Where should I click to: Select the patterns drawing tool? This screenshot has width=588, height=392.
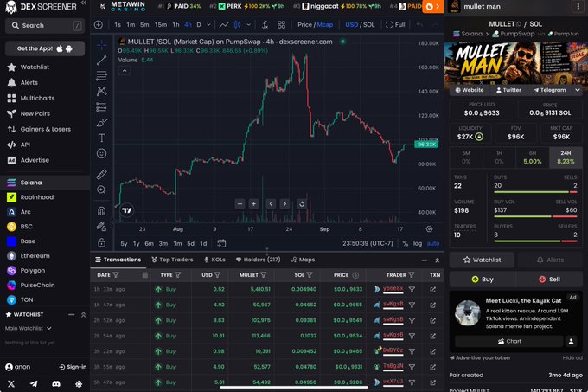point(101,91)
